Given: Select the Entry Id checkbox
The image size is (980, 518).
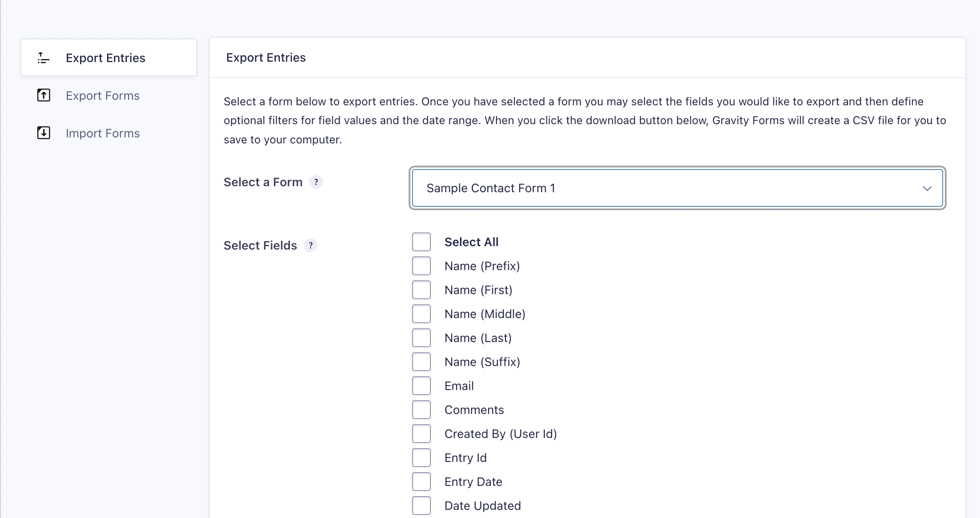Looking at the screenshot, I should 421,458.
